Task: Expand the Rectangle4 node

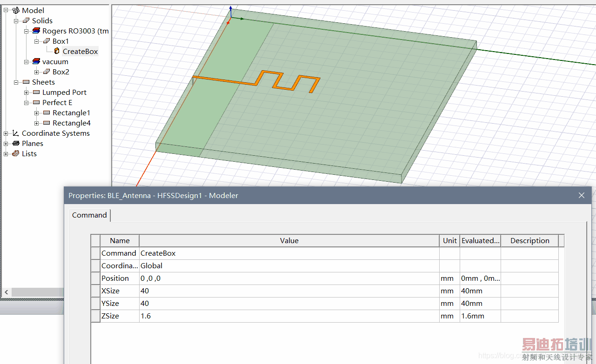Action: (37, 123)
